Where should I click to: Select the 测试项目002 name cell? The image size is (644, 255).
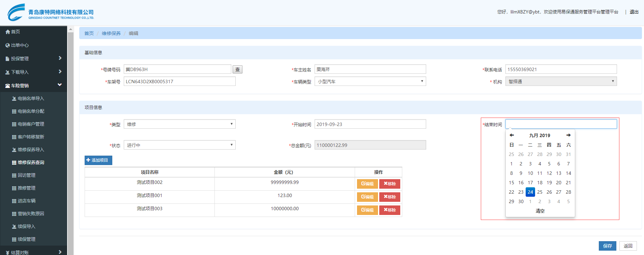pos(150,184)
